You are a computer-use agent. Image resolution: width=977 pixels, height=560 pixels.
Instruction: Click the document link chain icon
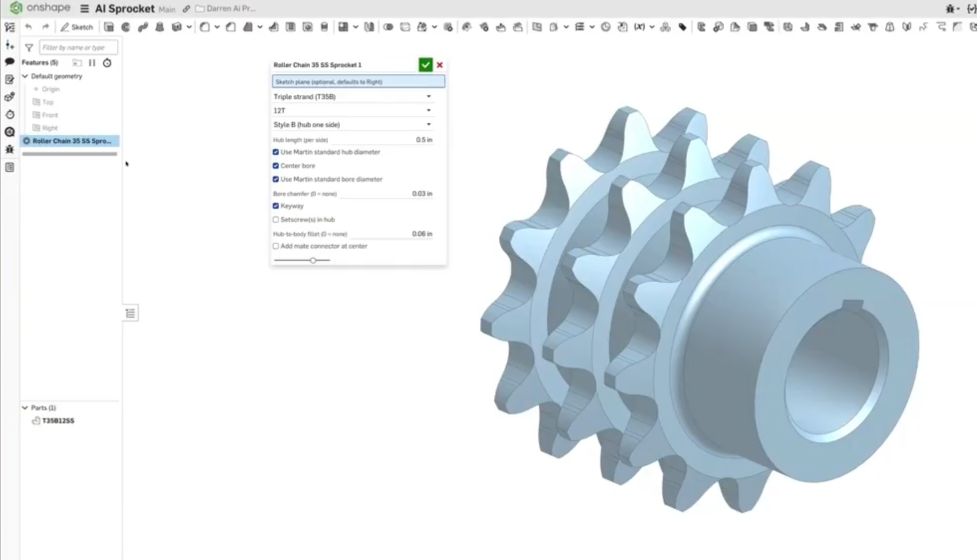click(x=186, y=9)
